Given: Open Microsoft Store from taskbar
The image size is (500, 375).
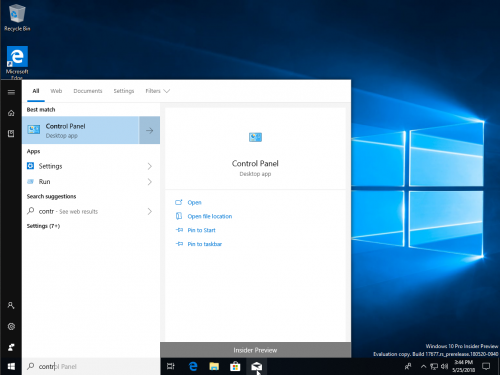Looking at the screenshot, I should tap(235, 366).
